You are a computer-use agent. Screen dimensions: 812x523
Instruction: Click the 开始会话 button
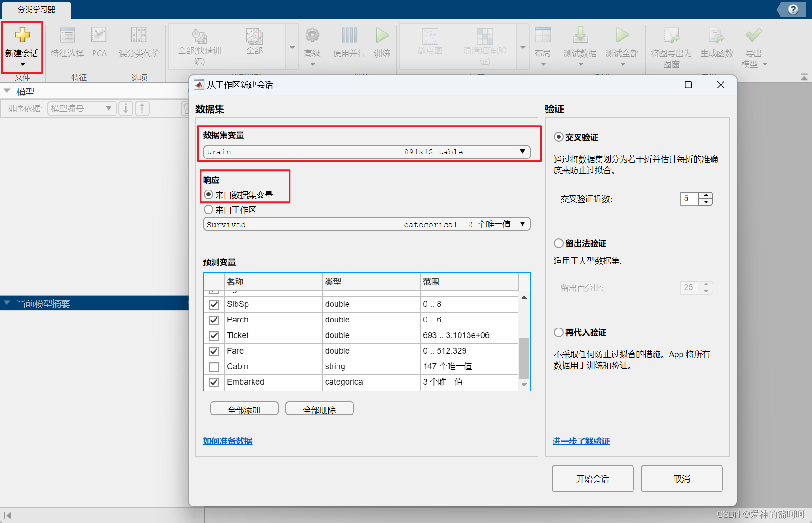[x=592, y=479]
